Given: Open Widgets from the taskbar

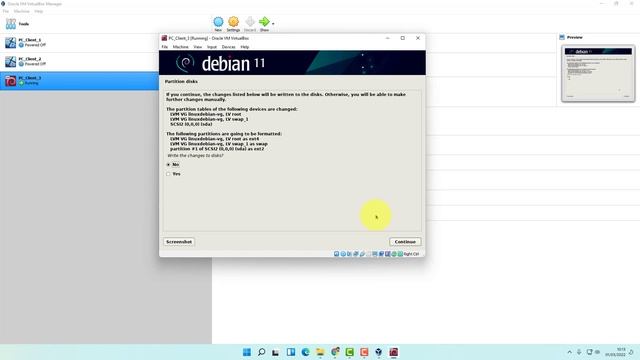Looking at the screenshot, I should click(291, 352).
